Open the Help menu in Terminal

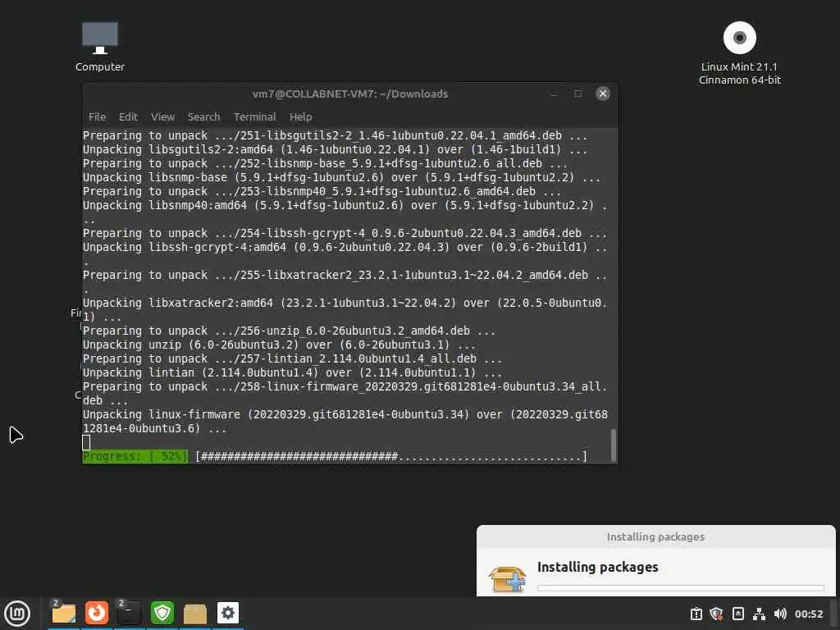[300, 116]
